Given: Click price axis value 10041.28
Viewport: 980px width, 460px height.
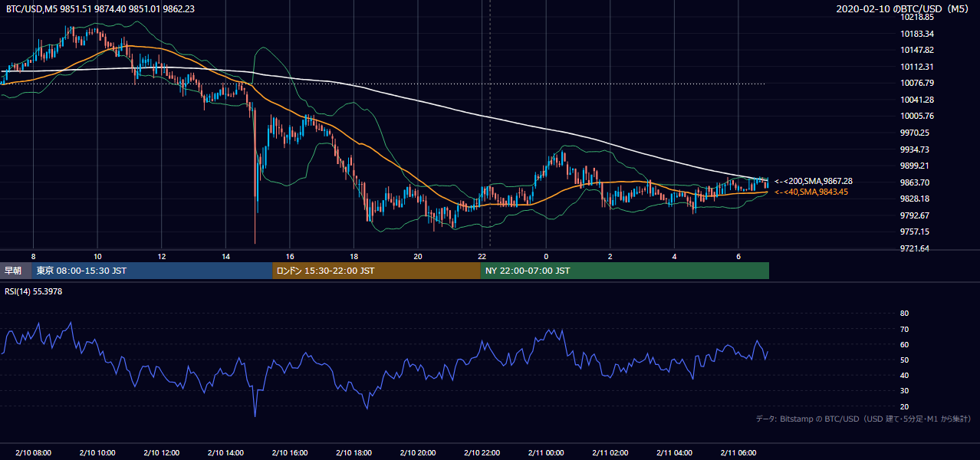Looking at the screenshot, I should [917, 100].
